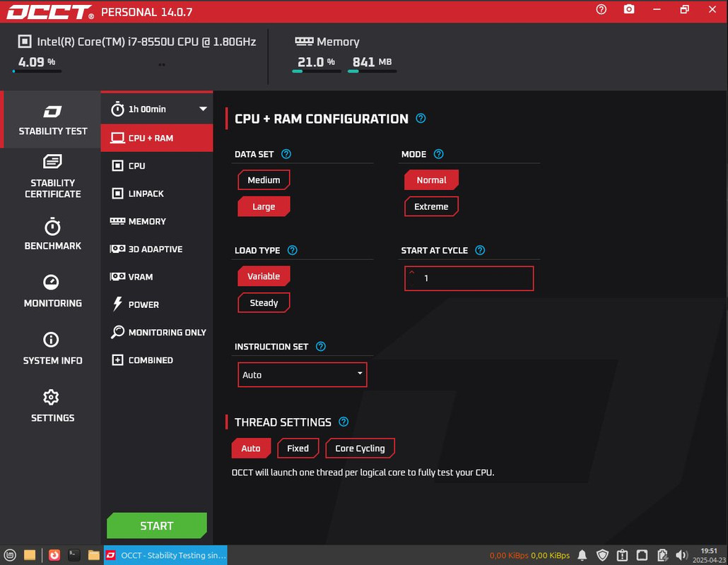Open the files folder in taskbar
Viewport: 728px width, 565px height.
tap(94, 555)
